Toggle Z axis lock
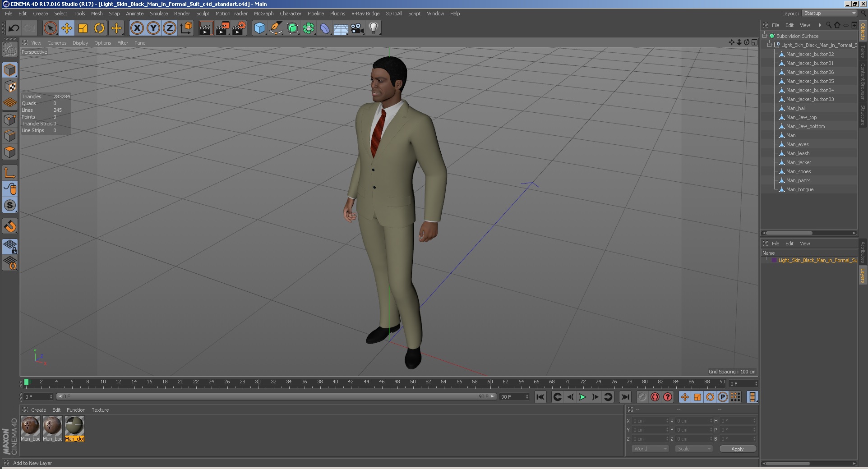This screenshot has height=469, width=868. [x=170, y=28]
